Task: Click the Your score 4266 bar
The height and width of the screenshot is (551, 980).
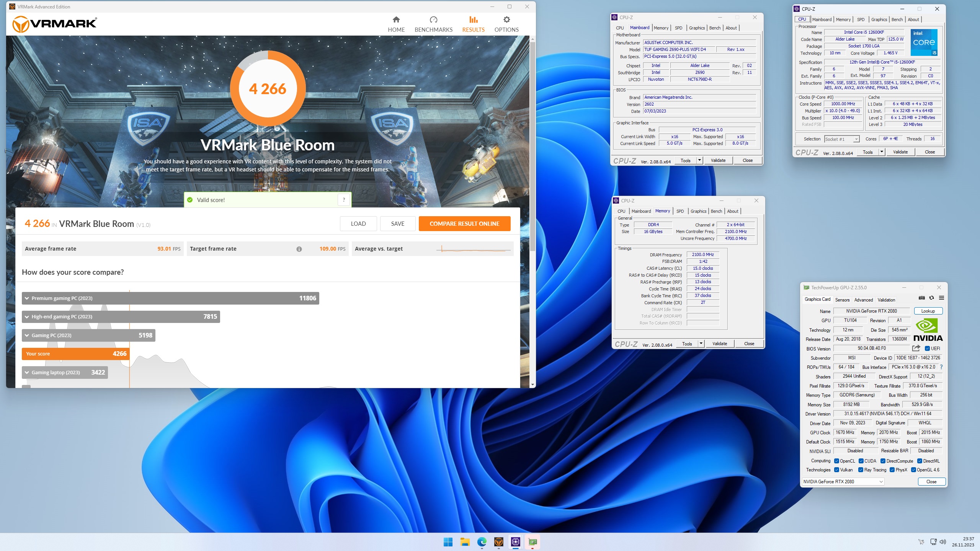Action: [x=75, y=354]
